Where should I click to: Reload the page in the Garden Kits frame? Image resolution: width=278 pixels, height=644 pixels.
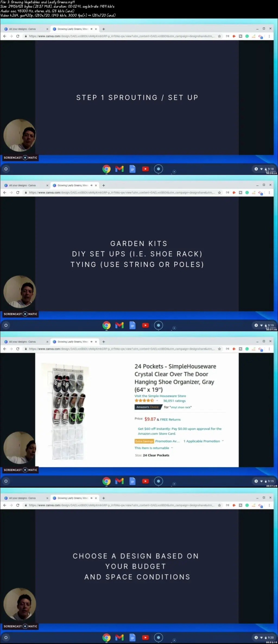[x=18, y=193]
